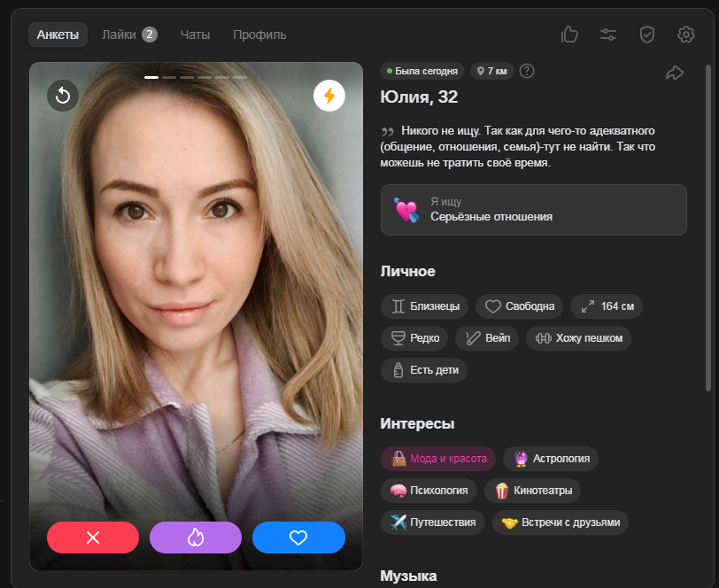Click the Вейп smoking tag
719x588 pixels.
pyautogui.click(x=487, y=338)
